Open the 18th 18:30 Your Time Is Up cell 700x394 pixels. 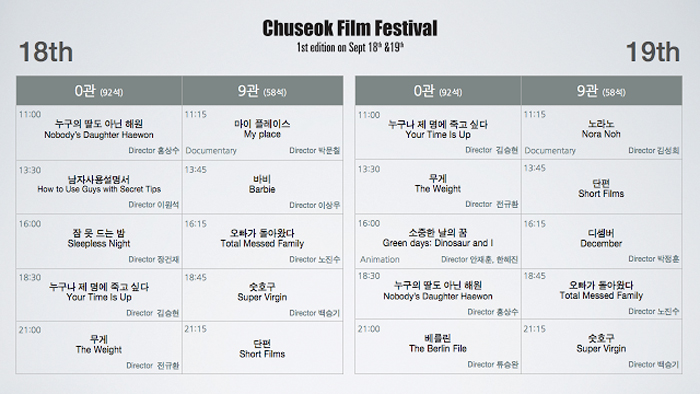(x=99, y=294)
